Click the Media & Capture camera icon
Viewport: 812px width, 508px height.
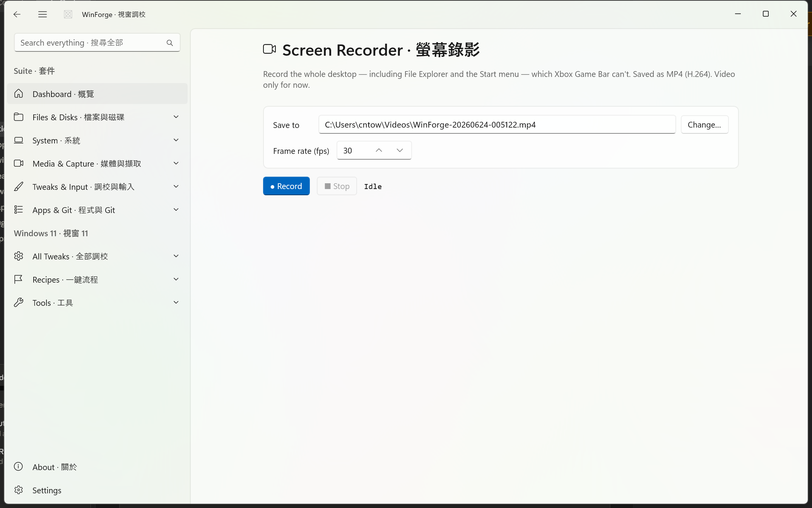point(19,163)
